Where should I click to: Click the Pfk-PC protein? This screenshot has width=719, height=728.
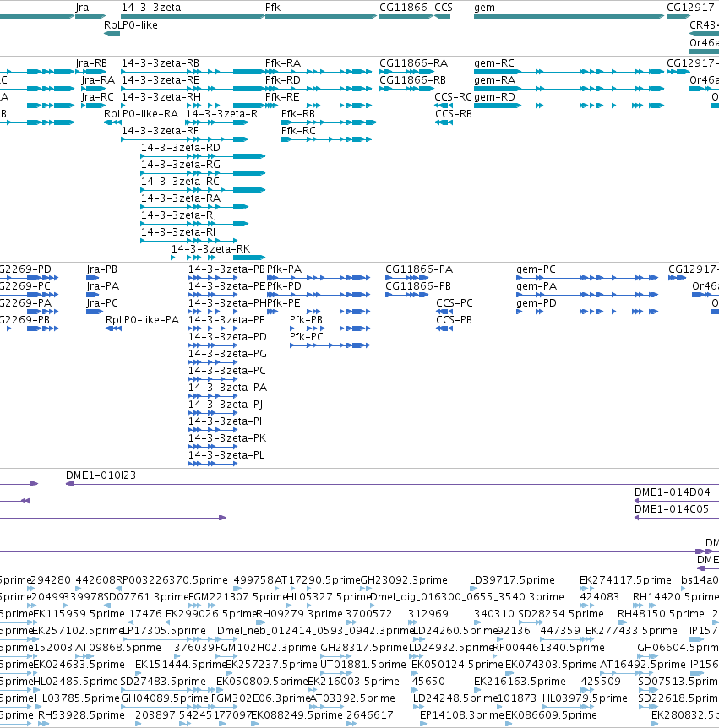click(306, 337)
